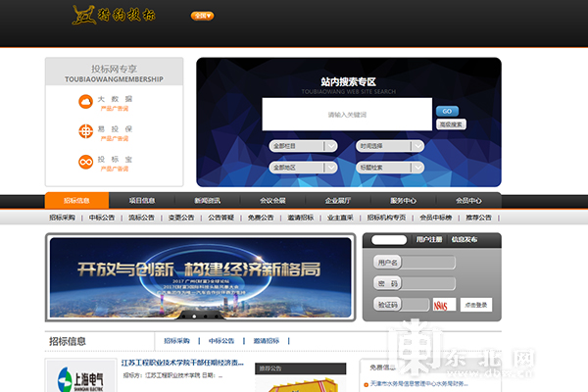Open 中标公告 link beside 招标信息 heading
This screenshot has height=392, width=588.
pos(221,341)
